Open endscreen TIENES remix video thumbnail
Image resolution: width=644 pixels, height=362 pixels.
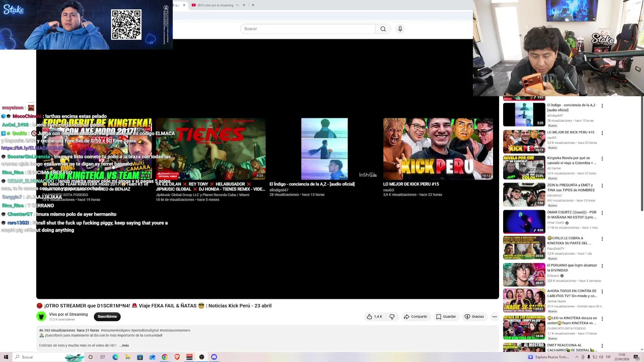[210, 149]
